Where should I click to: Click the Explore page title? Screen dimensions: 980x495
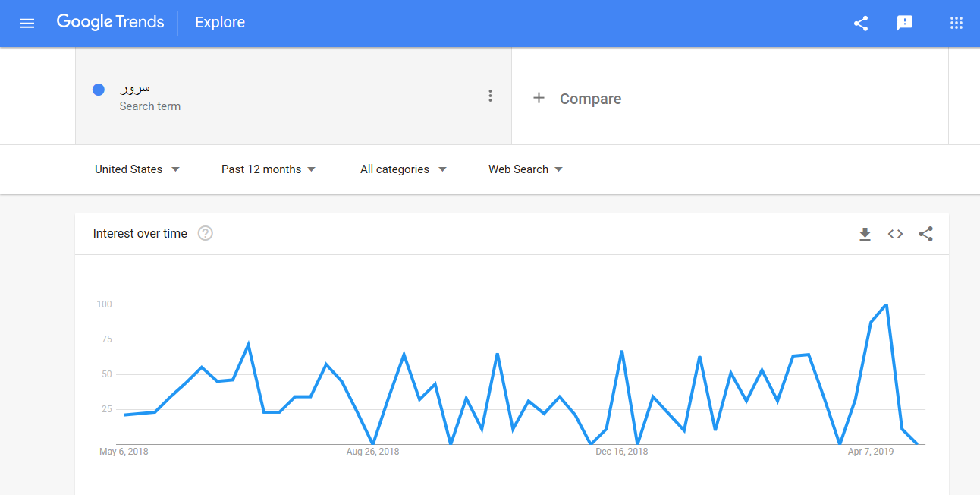[x=220, y=23]
